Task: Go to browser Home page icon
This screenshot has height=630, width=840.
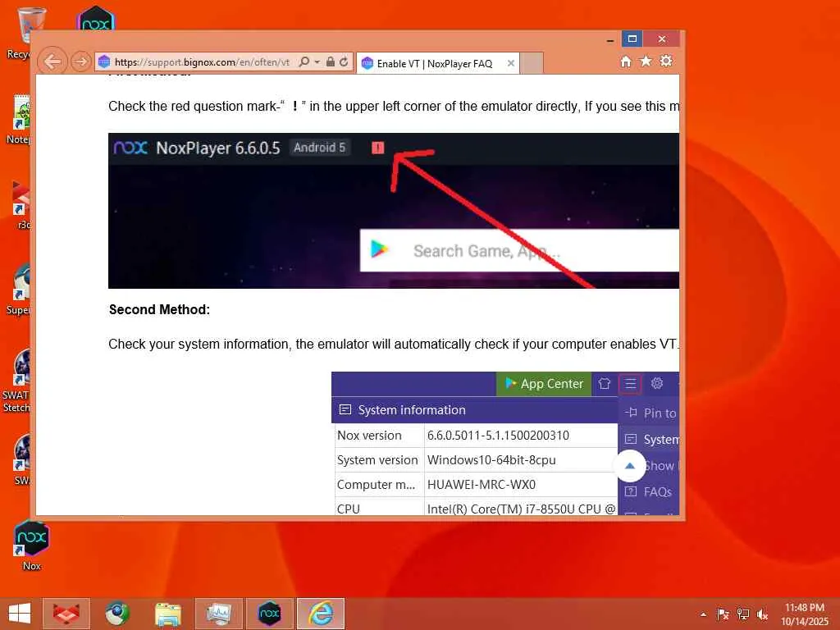Action: point(625,62)
